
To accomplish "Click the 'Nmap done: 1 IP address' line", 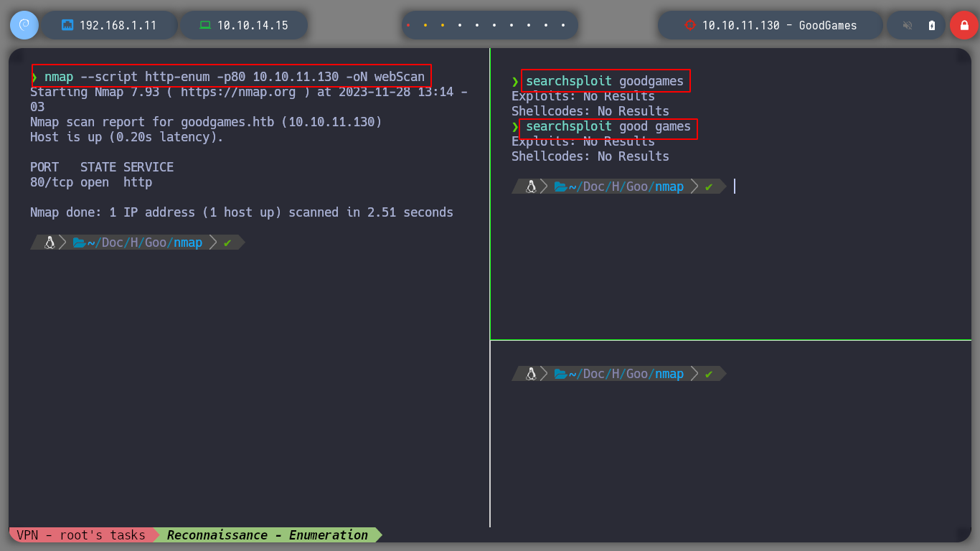I will pos(242,212).
